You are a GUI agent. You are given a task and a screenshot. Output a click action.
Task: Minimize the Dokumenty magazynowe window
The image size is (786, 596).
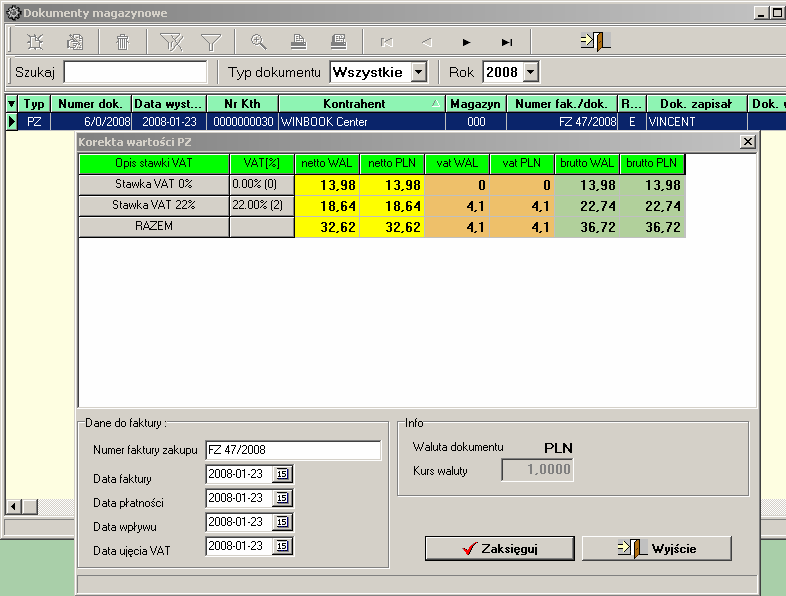pos(761,14)
